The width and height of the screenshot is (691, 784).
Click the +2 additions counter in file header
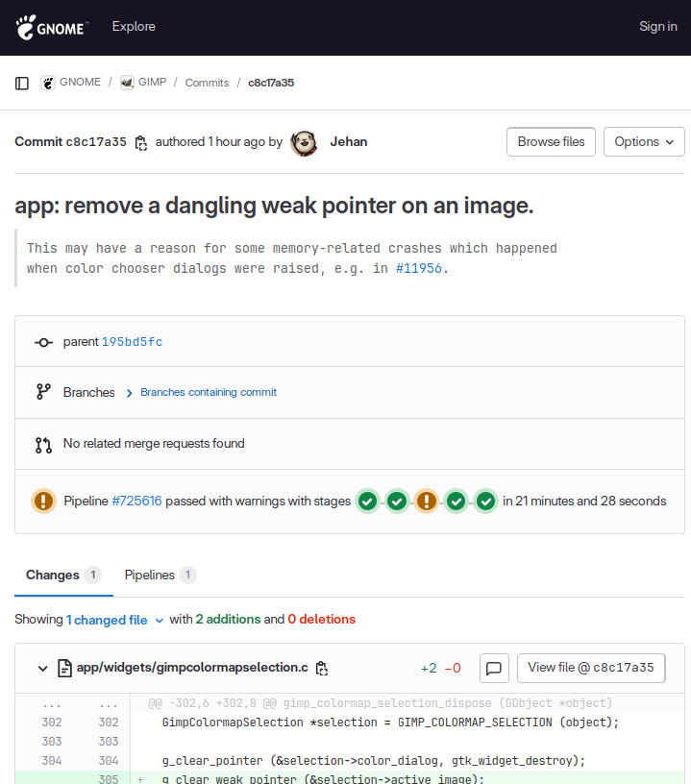point(429,669)
